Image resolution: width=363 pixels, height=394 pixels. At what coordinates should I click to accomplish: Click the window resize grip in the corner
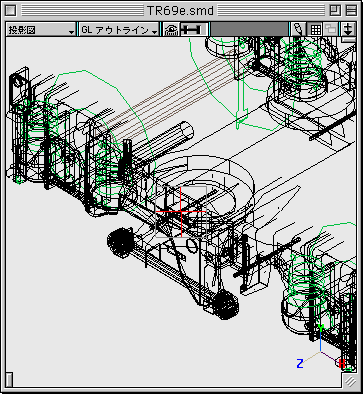[349, 380]
